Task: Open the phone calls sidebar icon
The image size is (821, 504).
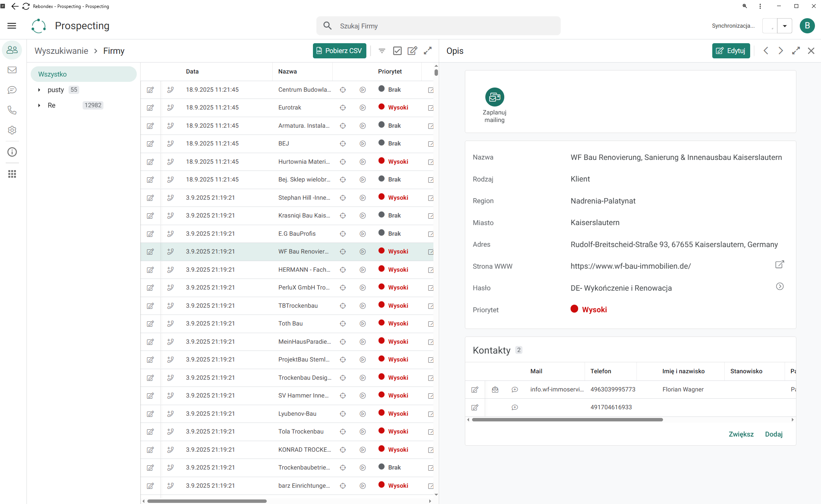Action: 12,110
